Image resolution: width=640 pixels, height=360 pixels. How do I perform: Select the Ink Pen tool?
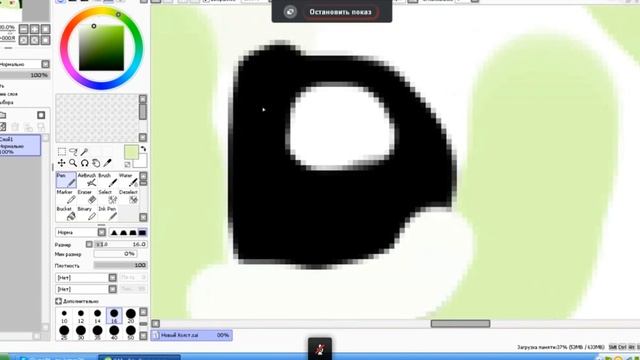click(x=107, y=213)
